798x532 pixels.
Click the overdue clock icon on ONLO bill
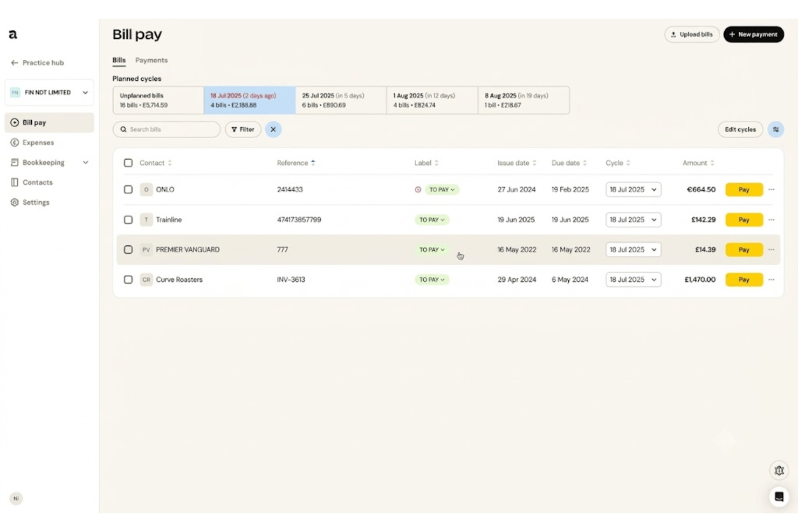point(418,190)
